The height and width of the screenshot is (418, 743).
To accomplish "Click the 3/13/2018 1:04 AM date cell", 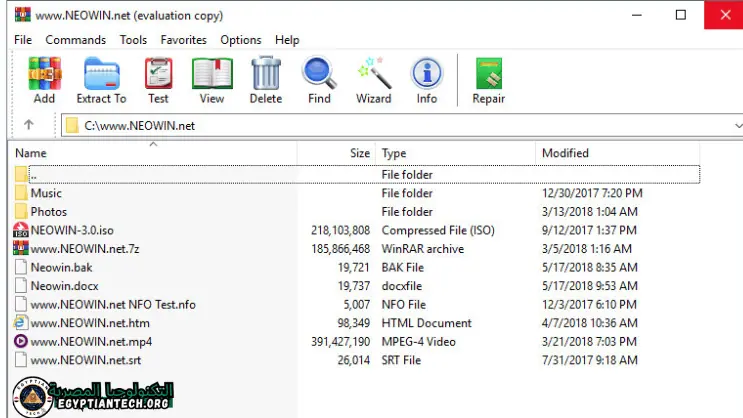I will pyautogui.click(x=590, y=211).
